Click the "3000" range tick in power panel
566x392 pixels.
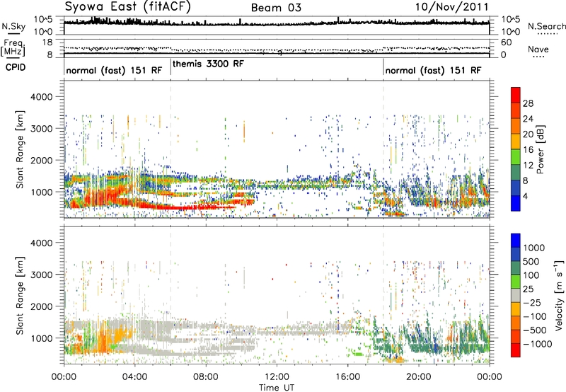[x=41, y=129]
